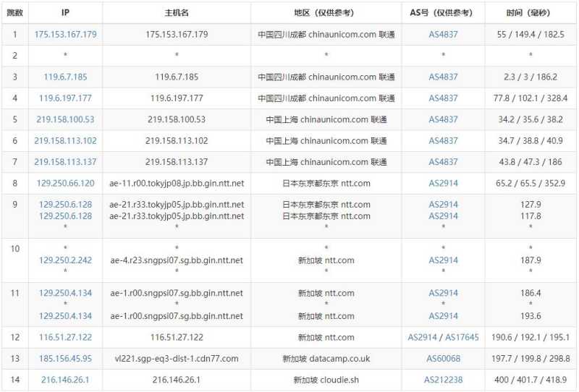The width and height of the screenshot is (579, 392).
Task: Open the AS212238 link
Action: click(443, 380)
